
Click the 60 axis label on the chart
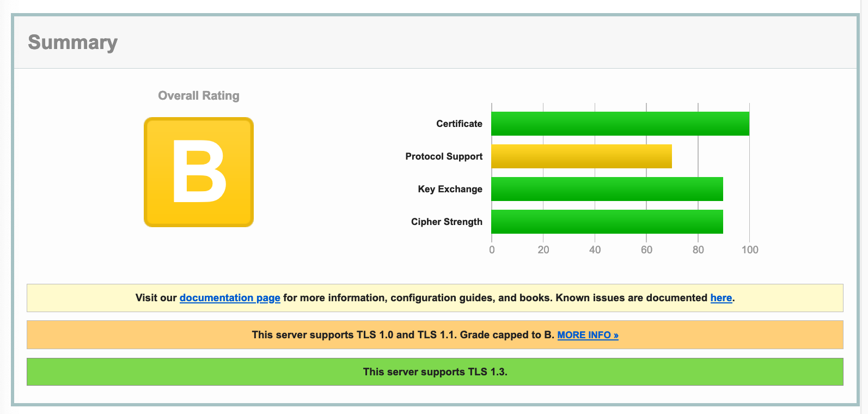point(646,250)
